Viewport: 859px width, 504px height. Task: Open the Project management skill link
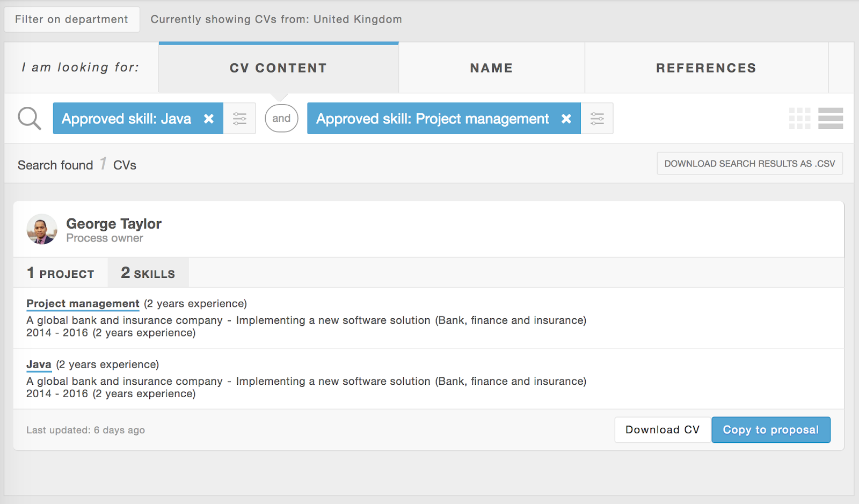[83, 304]
